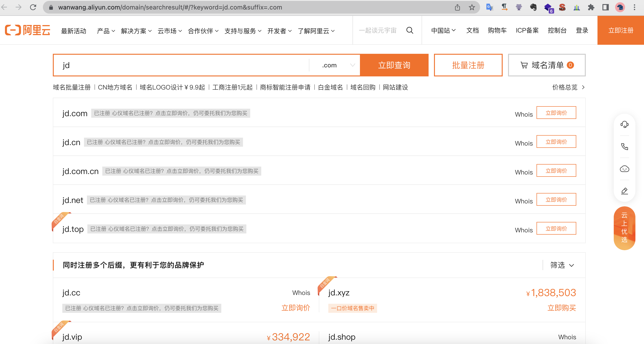Click the feedback pencil icon in sidebar
The height and width of the screenshot is (344, 644).
click(x=624, y=191)
